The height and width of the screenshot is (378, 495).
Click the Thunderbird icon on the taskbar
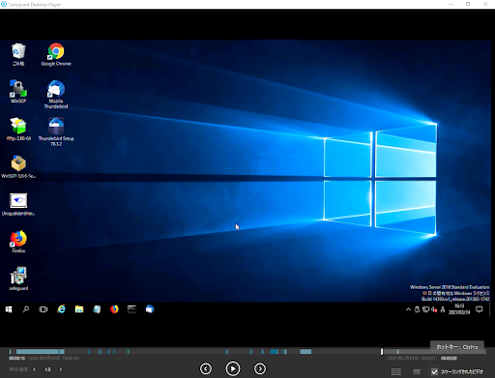tap(150, 309)
